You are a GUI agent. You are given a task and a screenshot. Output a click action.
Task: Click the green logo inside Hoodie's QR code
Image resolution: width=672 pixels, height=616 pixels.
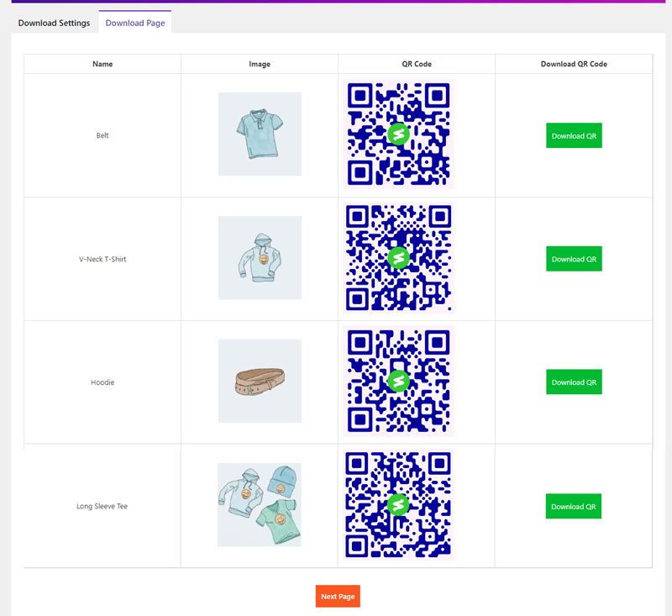pos(397,381)
